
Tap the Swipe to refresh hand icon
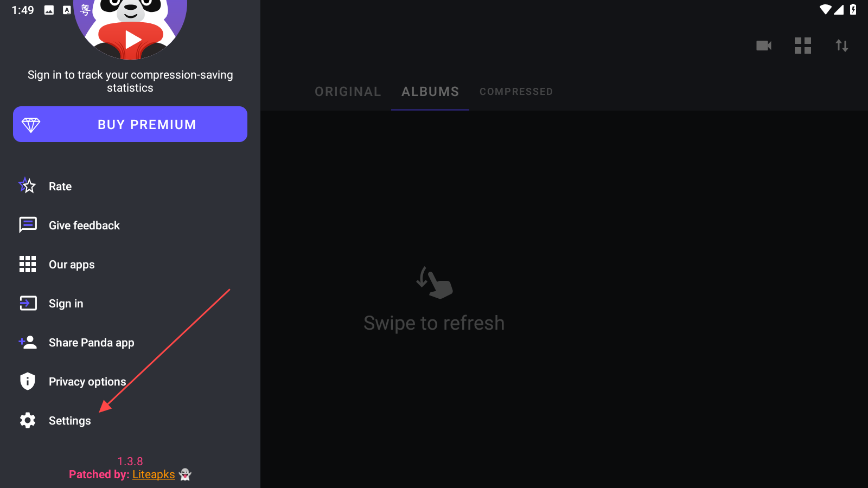[x=435, y=282]
